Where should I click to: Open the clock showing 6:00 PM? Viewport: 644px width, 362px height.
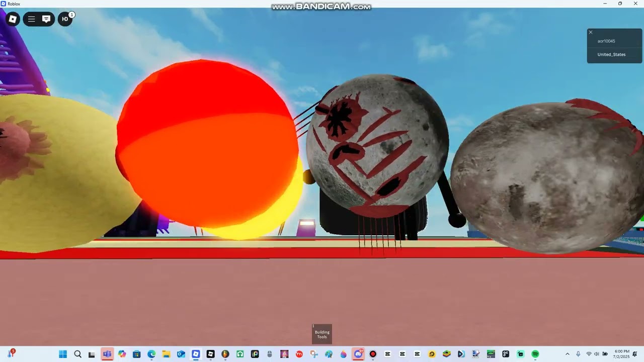click(622, 354)
